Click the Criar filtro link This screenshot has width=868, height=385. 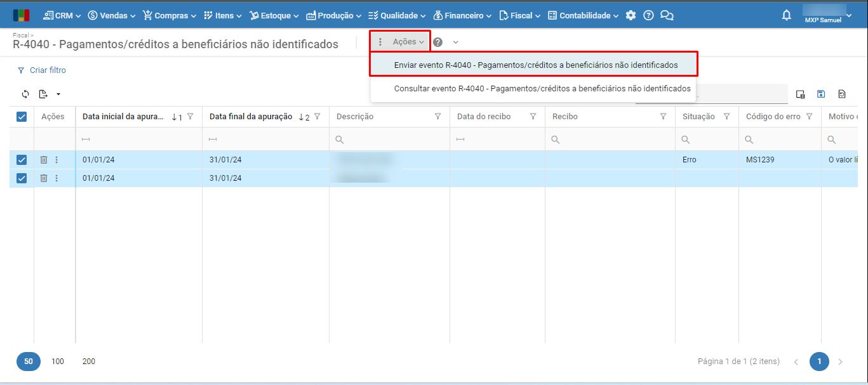pyautogui.click(x=42, y=70)
